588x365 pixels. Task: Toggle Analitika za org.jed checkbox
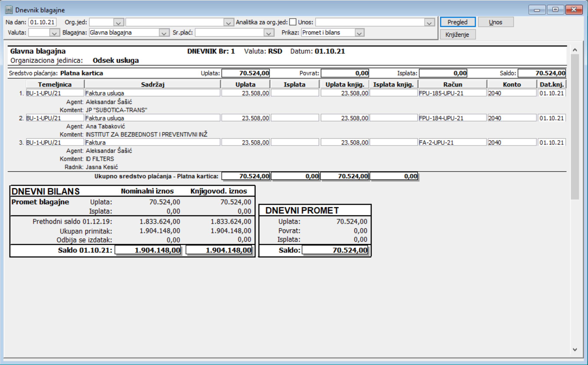pos(293,22)
